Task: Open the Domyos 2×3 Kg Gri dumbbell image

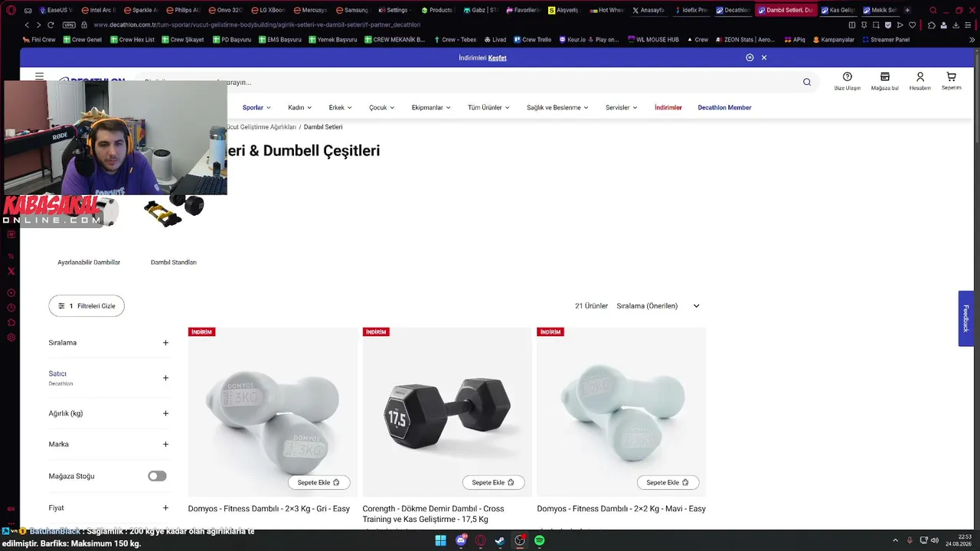Action: pyautogui.click(x=273, y=412)
